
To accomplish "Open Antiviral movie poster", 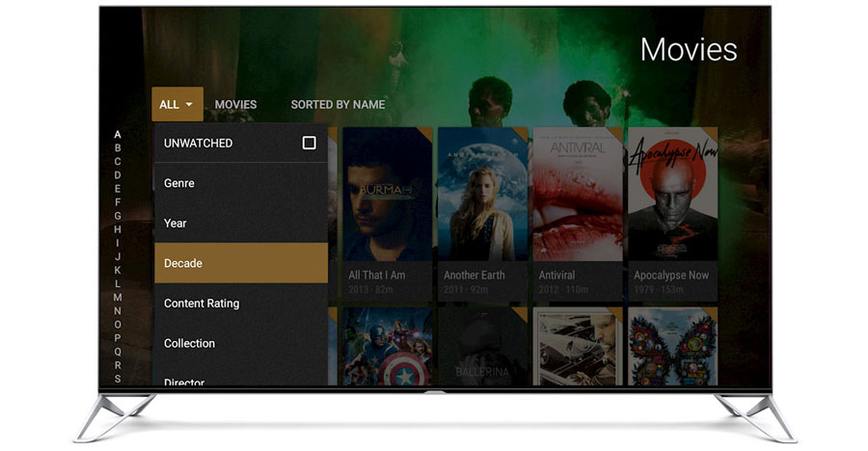I will click(x=578, y=195).
